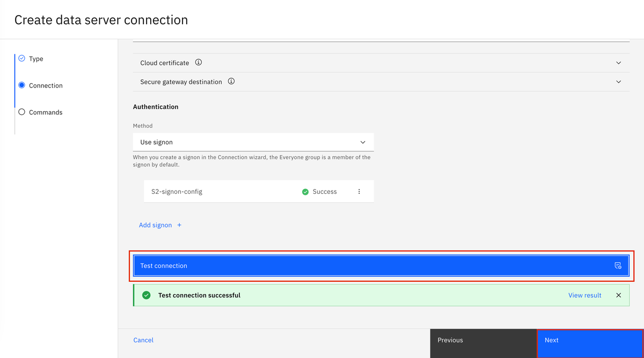Viewport: 644px width, 358px height.
Task: Click the Secure gateway destination info icon
Action: tap(231, 81)
